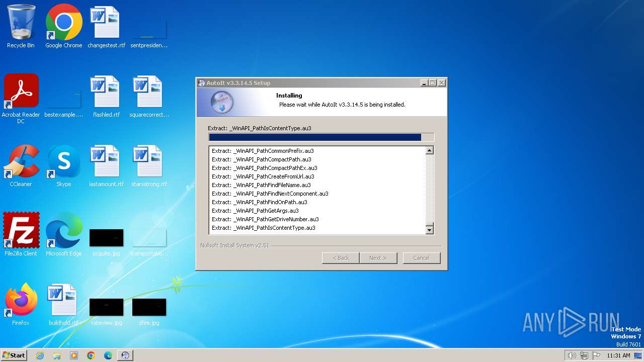Click the Extract status label above progress bar
Image resolution: width=644 pixels, height=362 pixels.
point(260,128)
